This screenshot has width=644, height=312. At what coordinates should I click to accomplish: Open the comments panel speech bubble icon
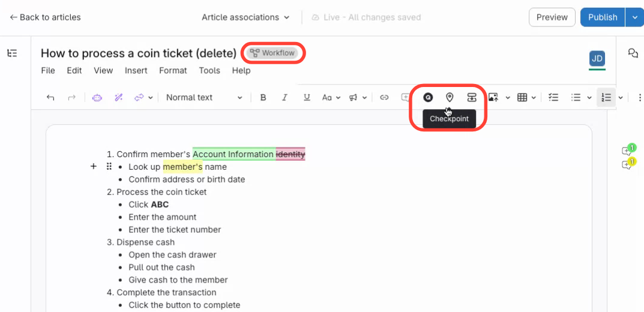click(633, 53)
